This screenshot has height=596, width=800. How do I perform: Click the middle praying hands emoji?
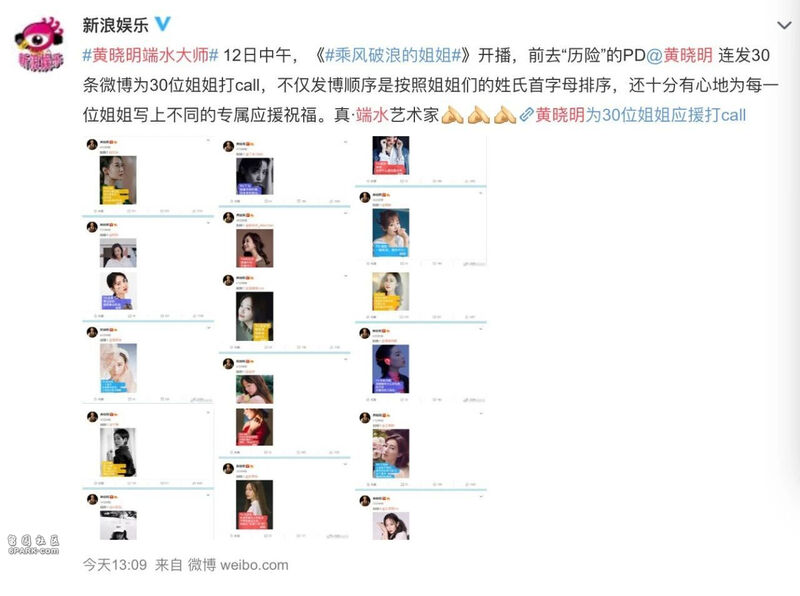pyautogui.click(x=478, y=115)
